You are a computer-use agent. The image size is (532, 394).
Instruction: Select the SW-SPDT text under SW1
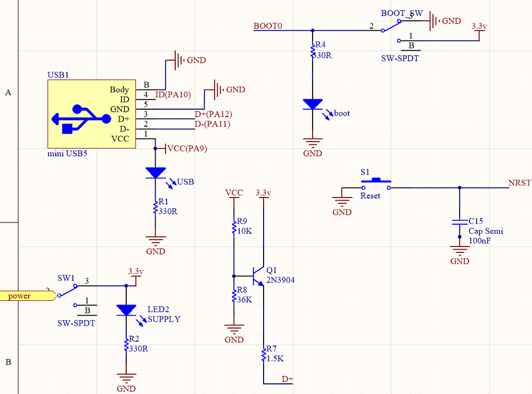click(76, 323)
